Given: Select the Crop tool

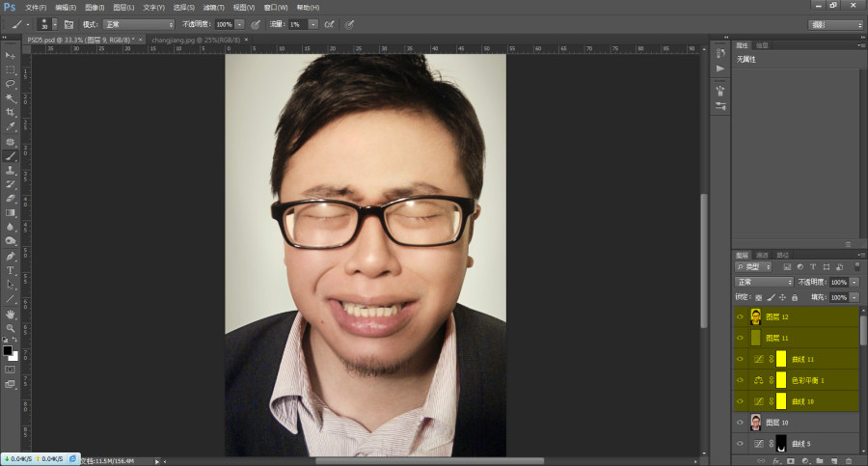Looking at the screenshot, I should click(10, 113).
